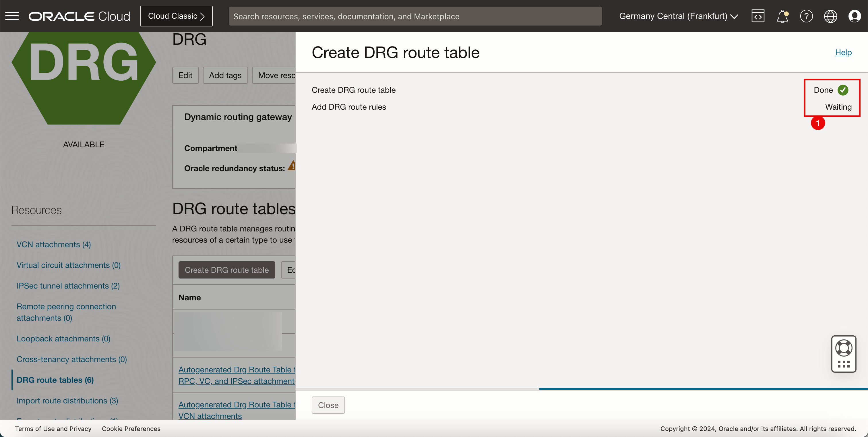This screenshot has width=868, height=437.
Task: Click the globe/language icon in top bar
Action: tap(831, 16)
